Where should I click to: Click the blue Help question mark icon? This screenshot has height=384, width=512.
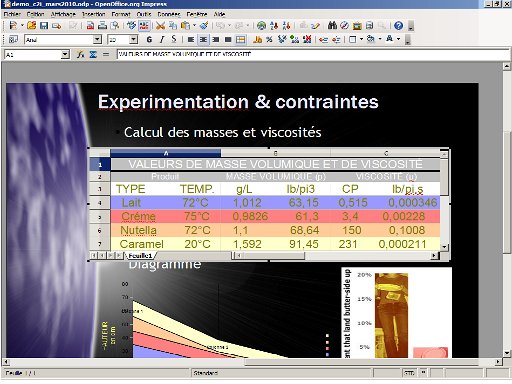pos(398,26)
